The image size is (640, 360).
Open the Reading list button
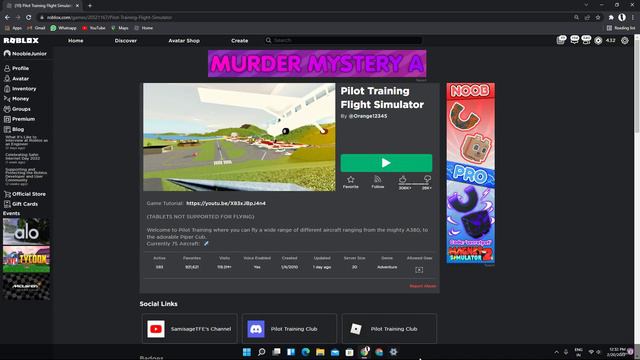(621, 28)
